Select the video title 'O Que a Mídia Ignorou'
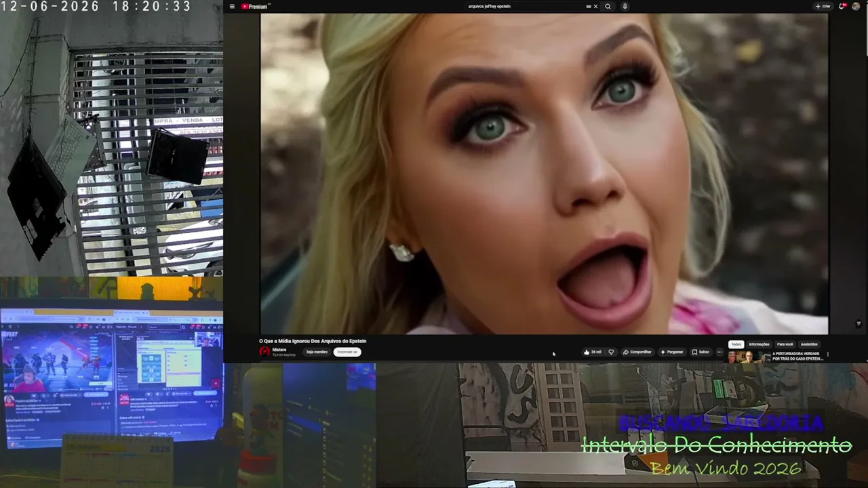Image resolution: width=868 pixels, height=488 pixels. click(x=313, y=341)
